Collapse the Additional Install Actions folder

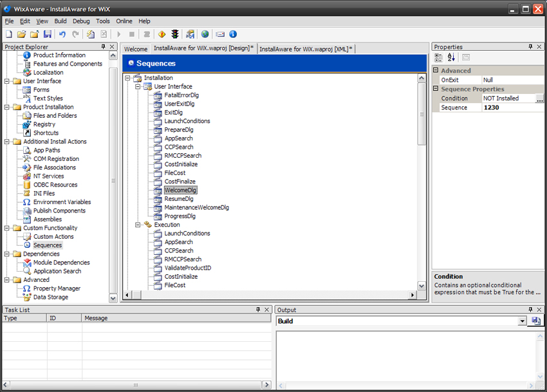click(6, 142)
